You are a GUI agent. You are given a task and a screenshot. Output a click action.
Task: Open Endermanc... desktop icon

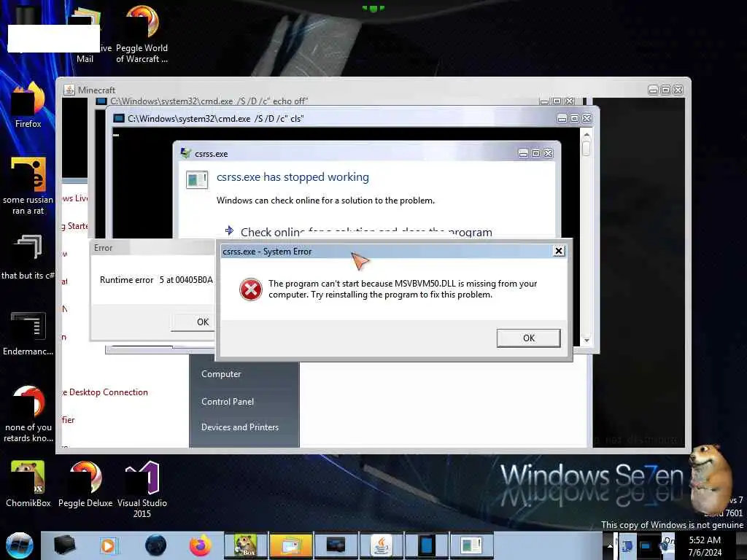28,333
